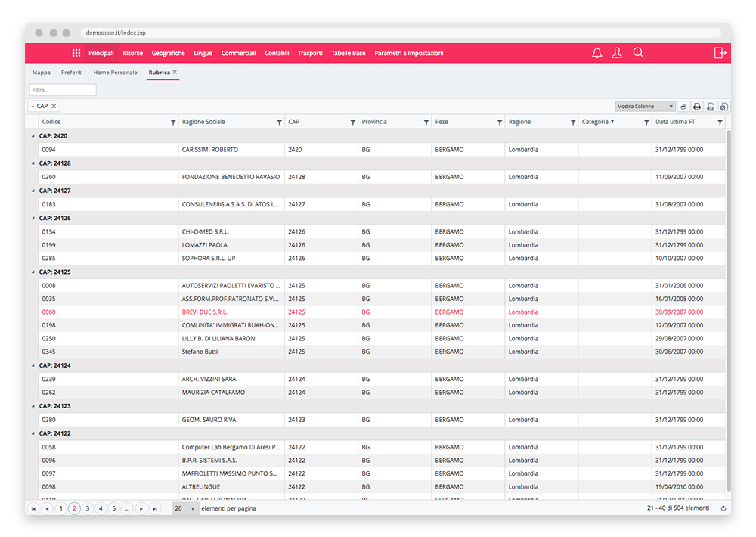
Task: Open the Risorse menu
Action: [132, 53]
